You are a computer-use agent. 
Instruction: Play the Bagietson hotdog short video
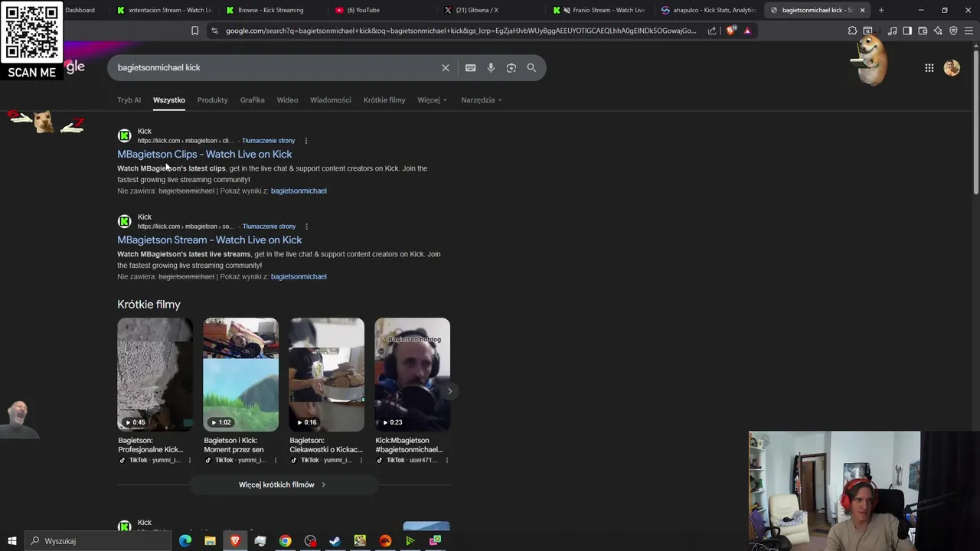(x=412, y=374)
